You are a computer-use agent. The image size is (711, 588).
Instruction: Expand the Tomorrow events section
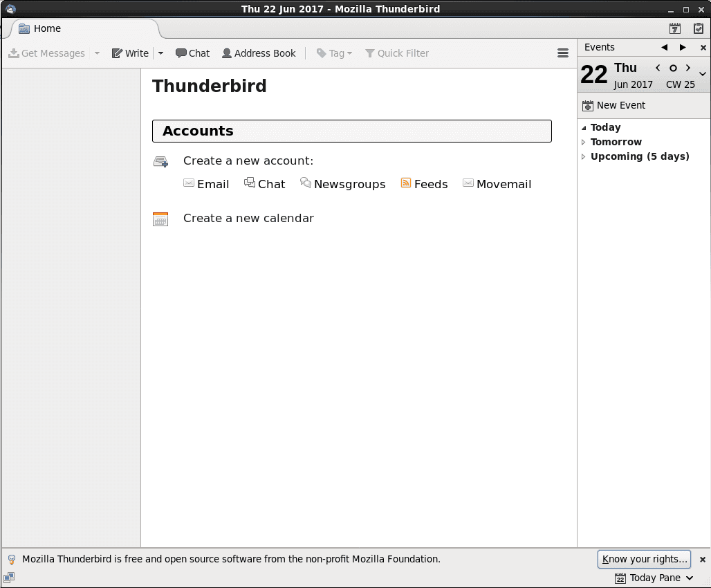tap(584, 142)
